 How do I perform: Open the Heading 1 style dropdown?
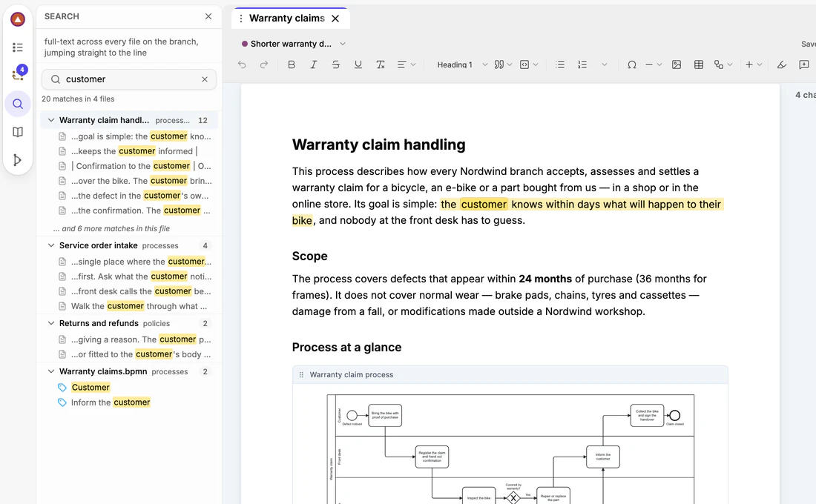pos(461,64)
